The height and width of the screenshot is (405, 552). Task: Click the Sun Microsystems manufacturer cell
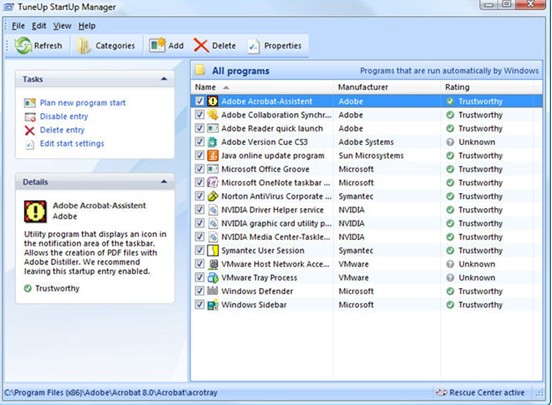coord(371,156)
